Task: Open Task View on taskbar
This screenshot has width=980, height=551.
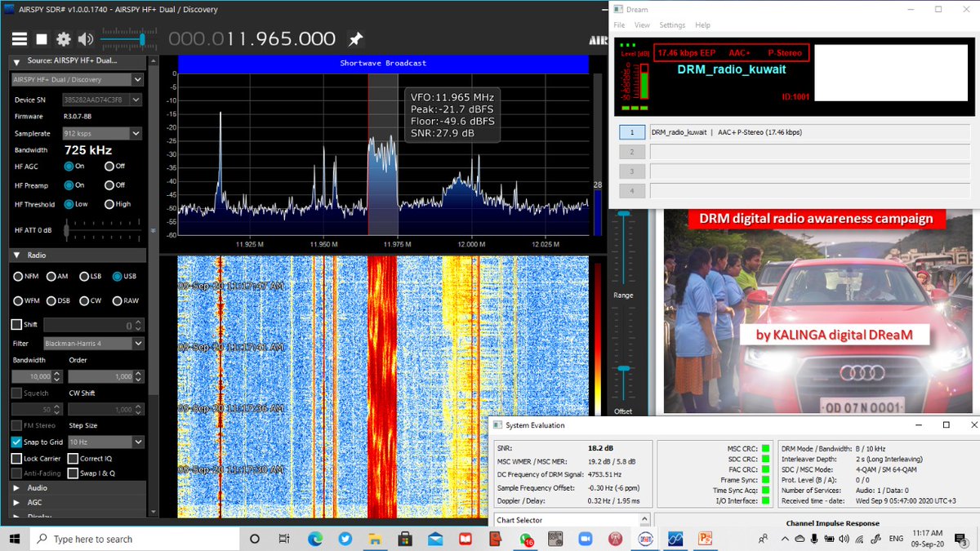Action: tap(284, 539)
